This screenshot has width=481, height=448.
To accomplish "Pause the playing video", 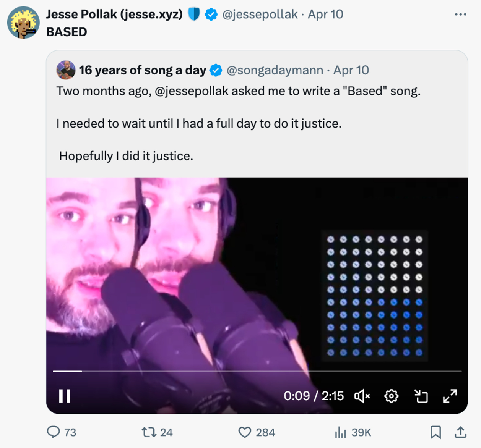I will [x=65, y=396].
